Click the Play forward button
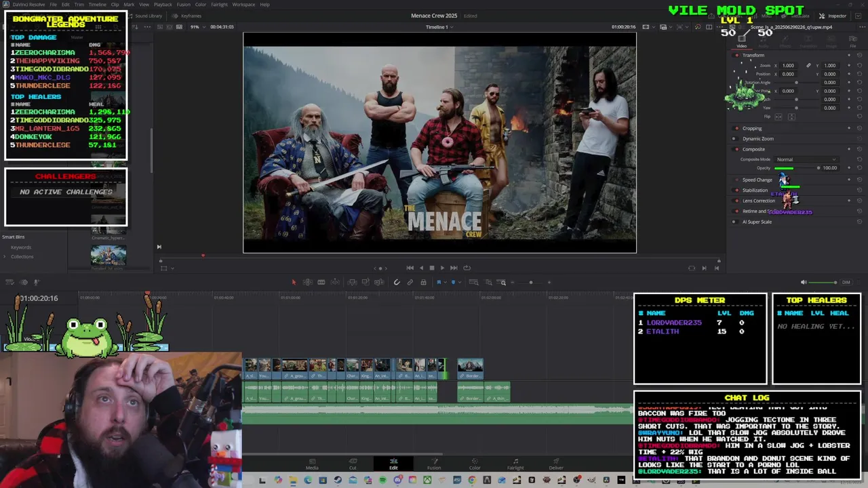Screen dimensions: 868x488 tap(442, 268)
